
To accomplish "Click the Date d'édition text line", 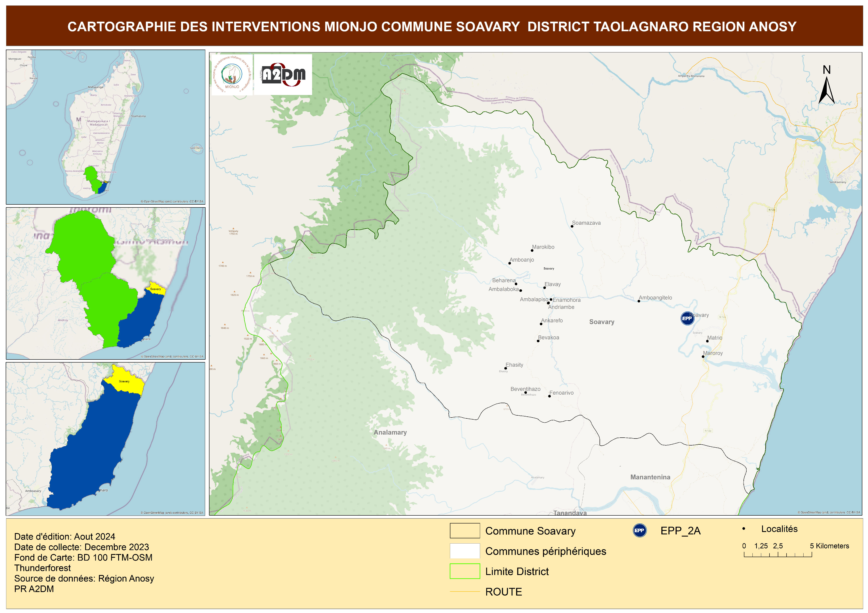I will (65, 536).
